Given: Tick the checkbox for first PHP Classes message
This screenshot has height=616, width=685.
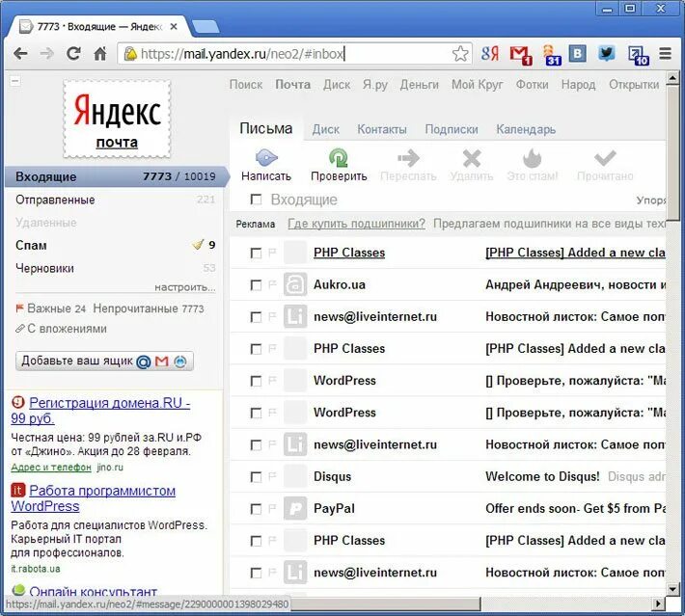Looking at the screenshot, I should [x=256, y=254].
